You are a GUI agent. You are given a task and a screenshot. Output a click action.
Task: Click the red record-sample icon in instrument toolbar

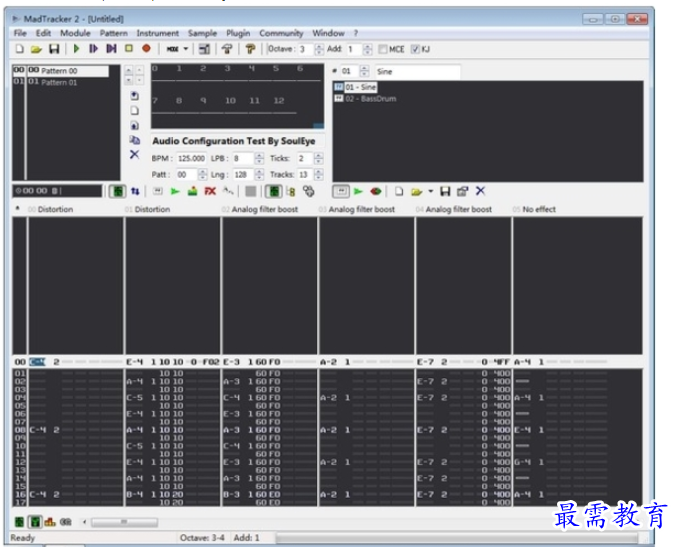click(x=376, y=191)
